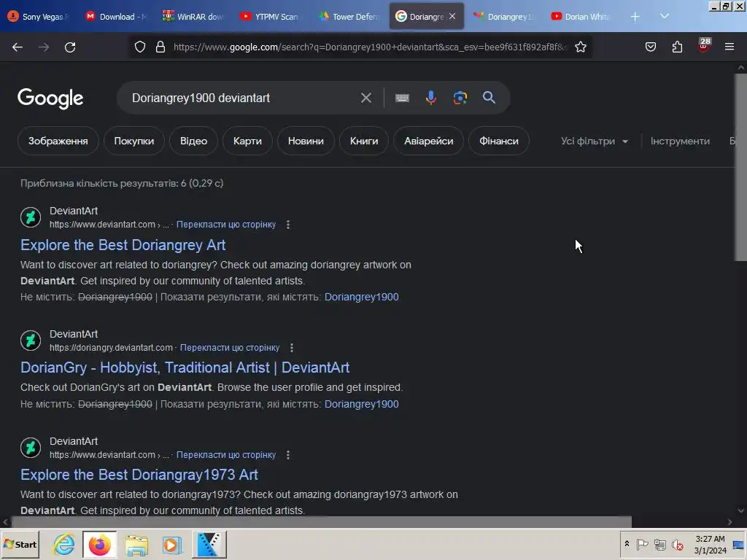Switch to Tower Defense Drive tab

[x=348, y=17]
